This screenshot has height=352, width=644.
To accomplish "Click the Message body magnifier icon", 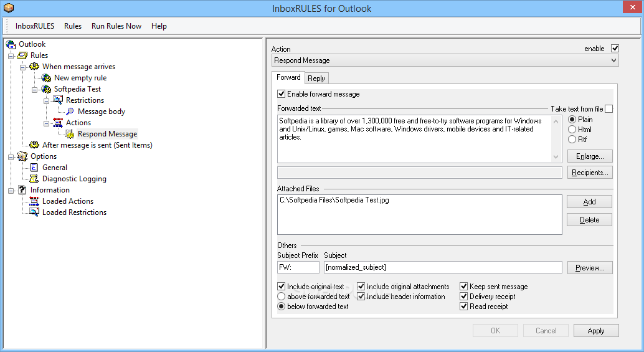I will pos(70,112).
